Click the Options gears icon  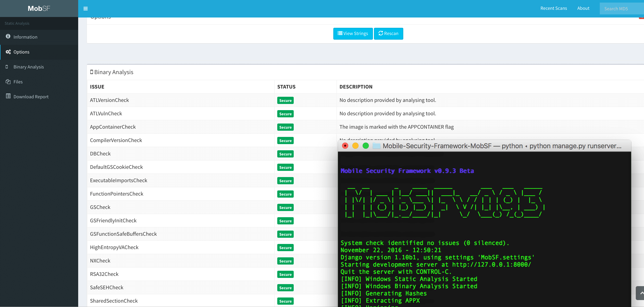8,52
